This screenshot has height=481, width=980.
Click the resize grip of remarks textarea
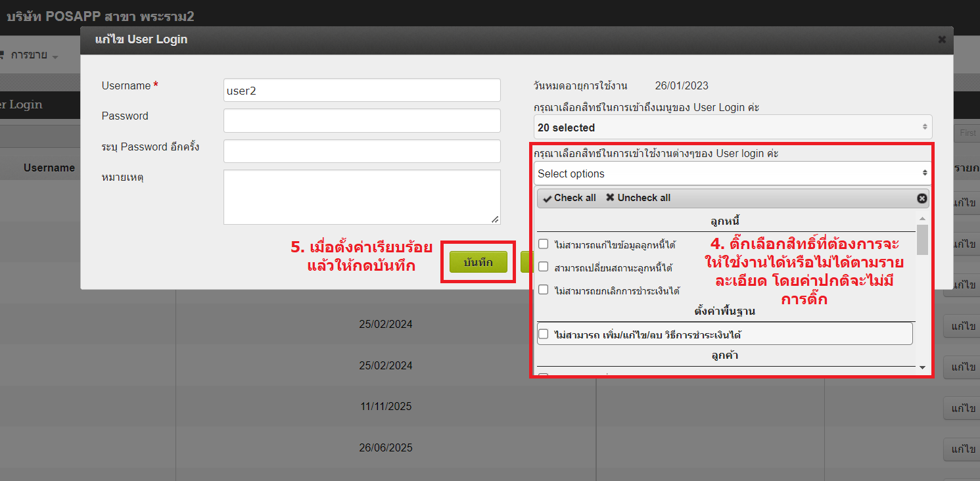(495, 219)
